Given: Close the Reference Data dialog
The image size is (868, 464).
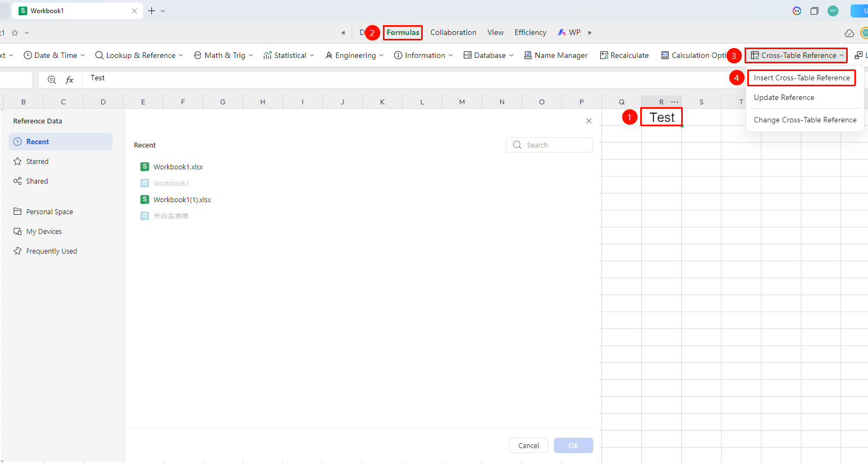Looking at the screenshot, I should [589, 121].
